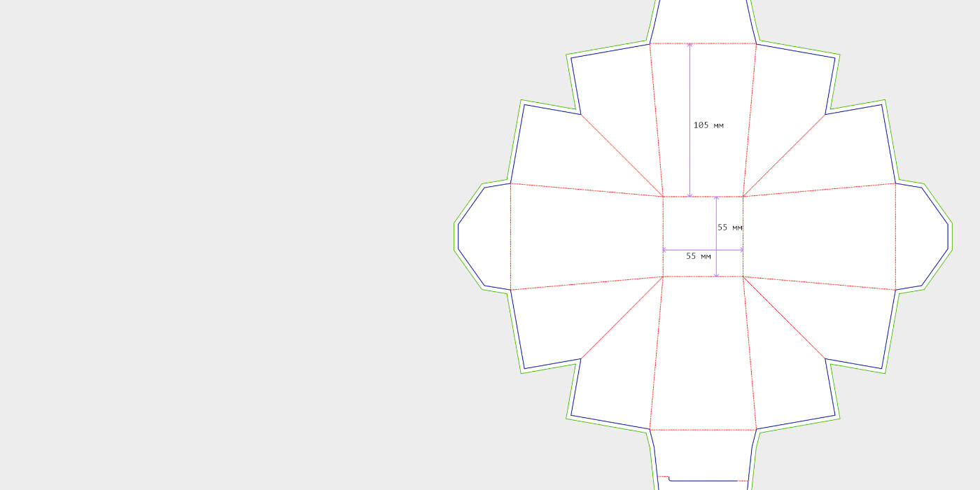Click the 55 мм label below horizontal arrow
Screen dimensions: 980x490
697,256
